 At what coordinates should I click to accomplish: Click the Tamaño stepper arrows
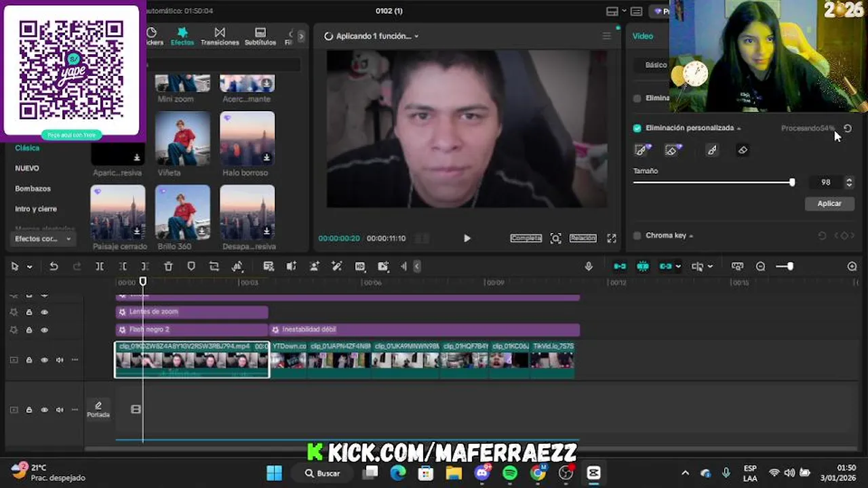point(849,182)
